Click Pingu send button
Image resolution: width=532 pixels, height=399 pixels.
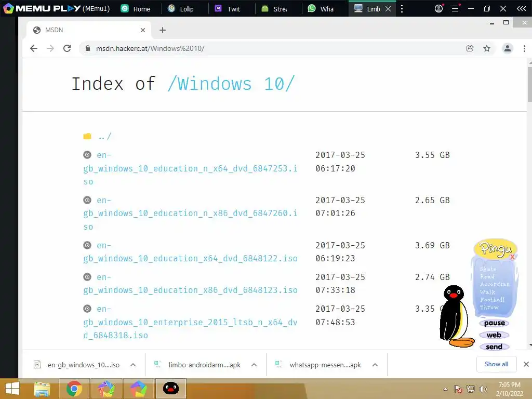coord(494,347)
